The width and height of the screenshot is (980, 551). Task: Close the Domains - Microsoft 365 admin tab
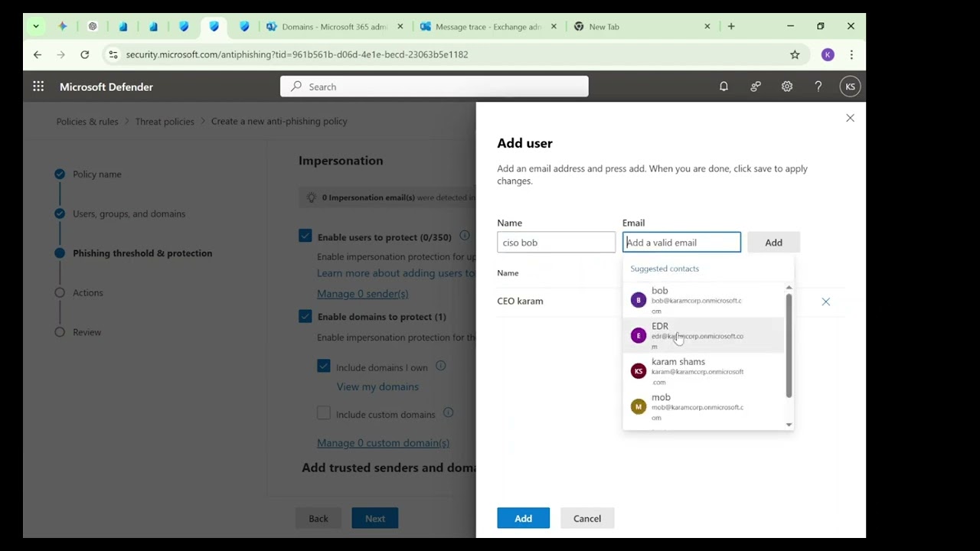(400, 27)
